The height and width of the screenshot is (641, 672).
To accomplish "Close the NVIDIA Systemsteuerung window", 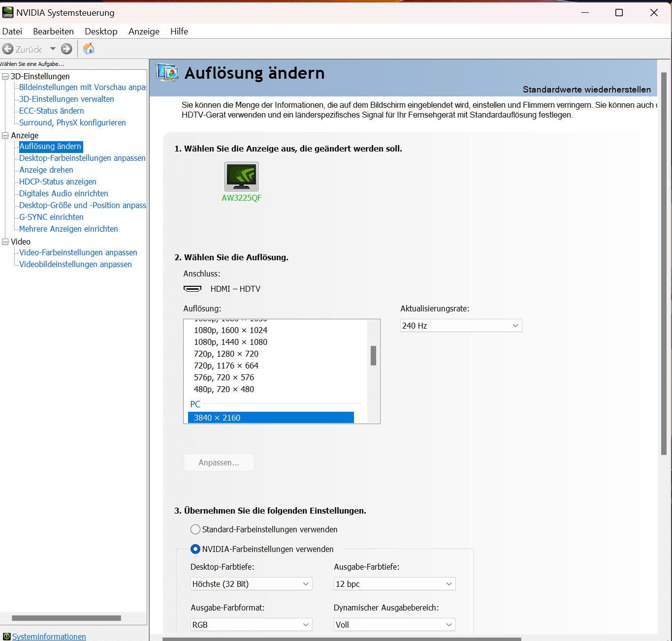I will tap(654, 13).
